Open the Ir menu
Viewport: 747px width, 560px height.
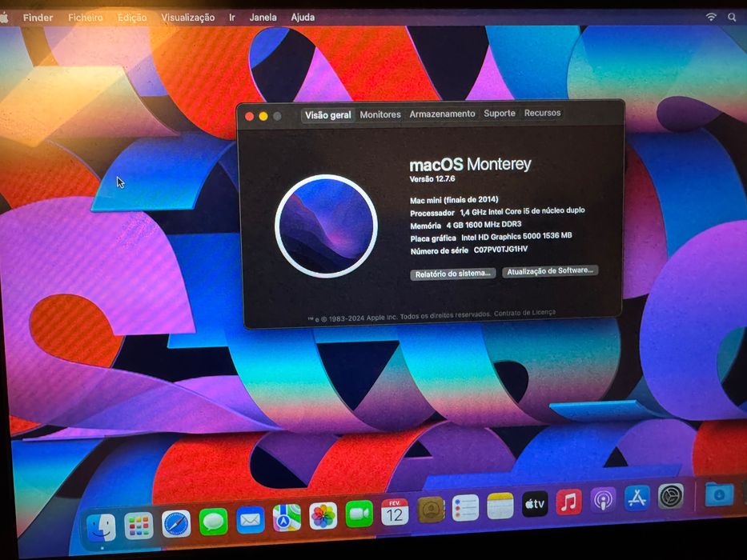[232, 18]
